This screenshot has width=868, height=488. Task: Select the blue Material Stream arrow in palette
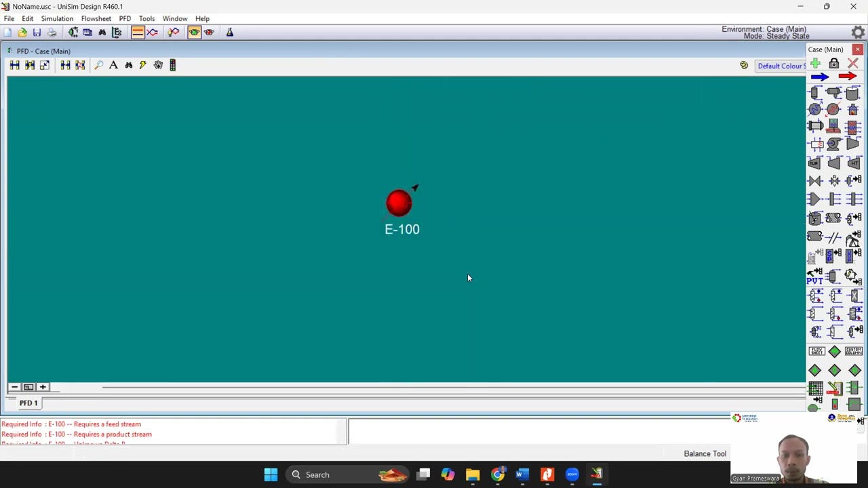(820, 77)
